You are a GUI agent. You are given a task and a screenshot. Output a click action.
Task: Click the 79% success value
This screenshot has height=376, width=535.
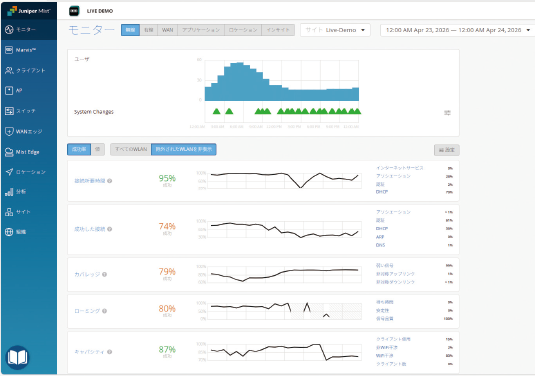[x=167, y=272]
